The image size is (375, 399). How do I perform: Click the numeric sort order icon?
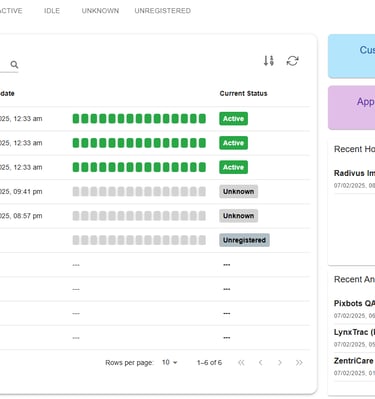point(269,61)
